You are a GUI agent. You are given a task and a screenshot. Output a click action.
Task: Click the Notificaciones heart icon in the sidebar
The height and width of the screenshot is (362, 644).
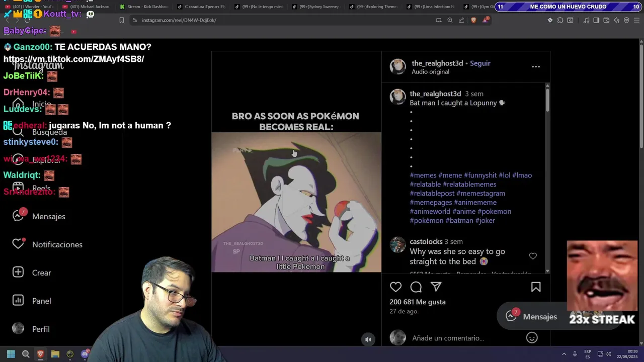tap(18, 244)
